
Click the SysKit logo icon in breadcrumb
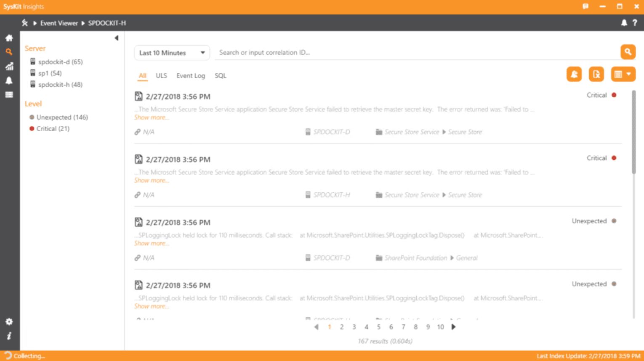point(25,23)
